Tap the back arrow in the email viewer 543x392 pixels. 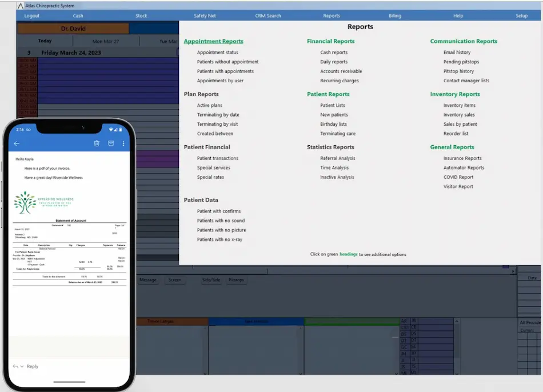[17, 143]
